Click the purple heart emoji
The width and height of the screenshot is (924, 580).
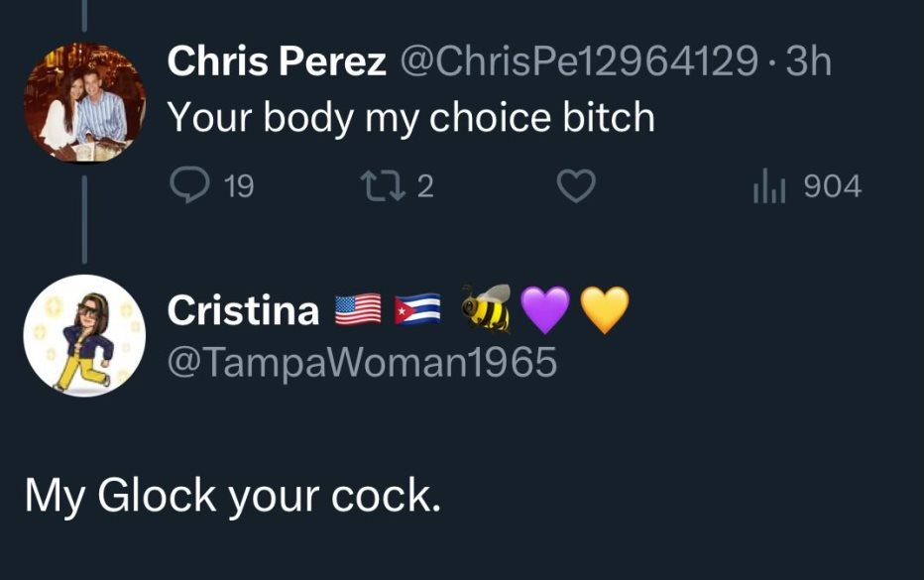pyautogui.click(x=545, y=310)
